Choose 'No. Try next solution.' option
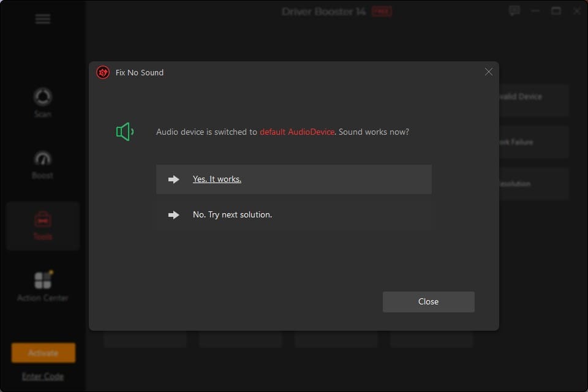Image resolution: width=588 pixels, height=392 pixels. 293,214
